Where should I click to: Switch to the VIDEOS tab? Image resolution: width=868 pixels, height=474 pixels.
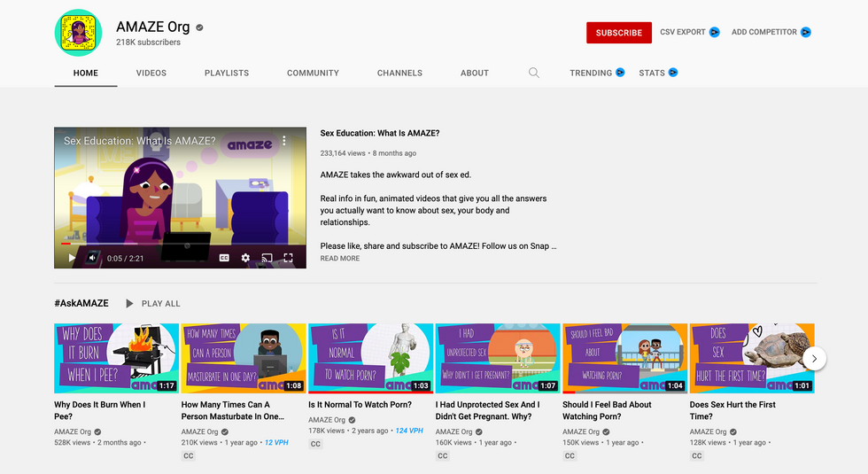pyautogui.click(x=151, y=73)
